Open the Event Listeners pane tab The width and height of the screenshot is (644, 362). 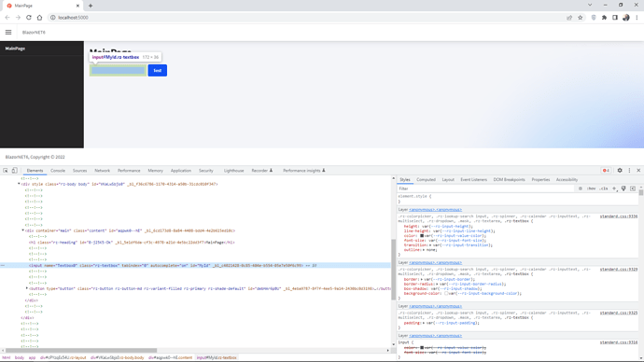pyautogui.click(x=473, y=179)
